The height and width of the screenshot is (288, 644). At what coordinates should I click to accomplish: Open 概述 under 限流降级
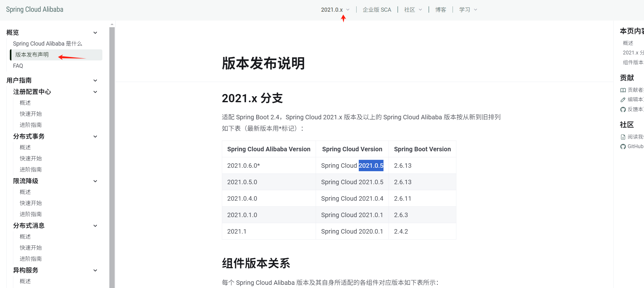click(25, 192)
